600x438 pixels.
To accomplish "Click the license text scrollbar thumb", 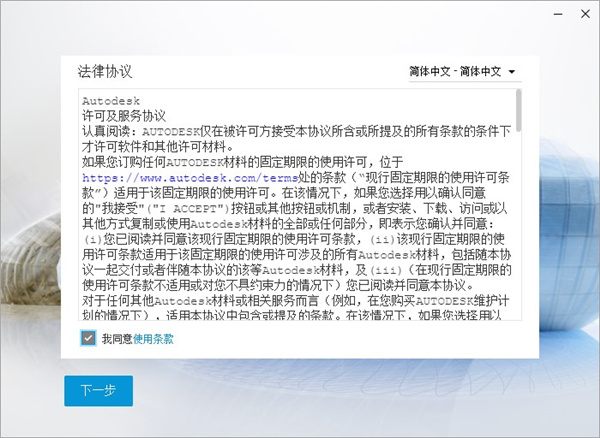I will tap(518, 110).
